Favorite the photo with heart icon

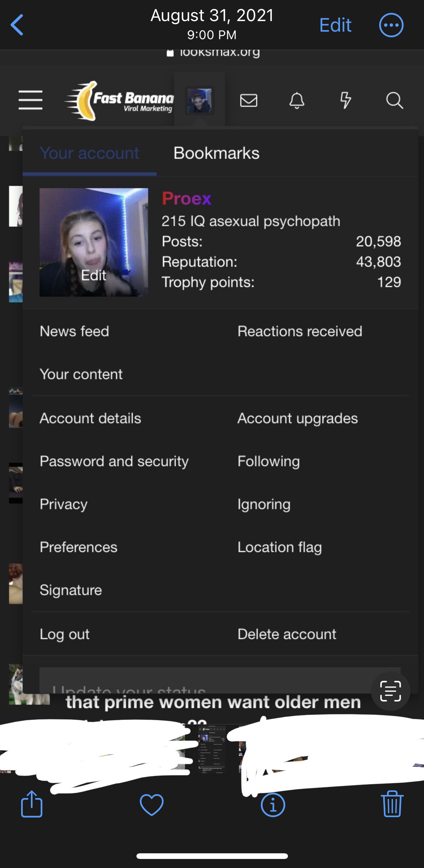[x=152, y=805]
